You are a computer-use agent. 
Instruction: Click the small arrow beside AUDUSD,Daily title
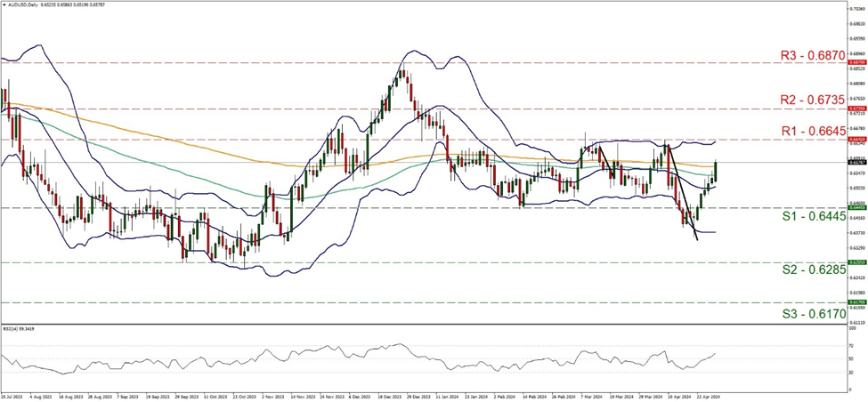click(x=4, y=4)
